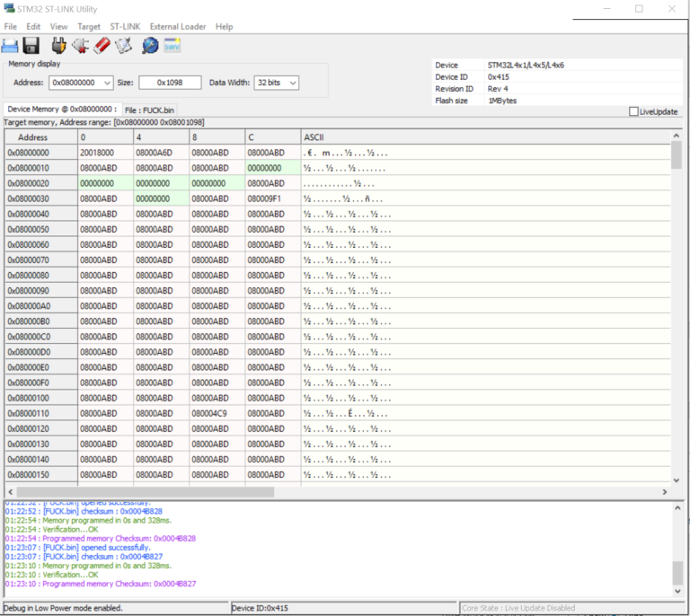Click log line Programmed memory Checksum 0x0004B827
690x616 pixels.
(x=101, y=584)
